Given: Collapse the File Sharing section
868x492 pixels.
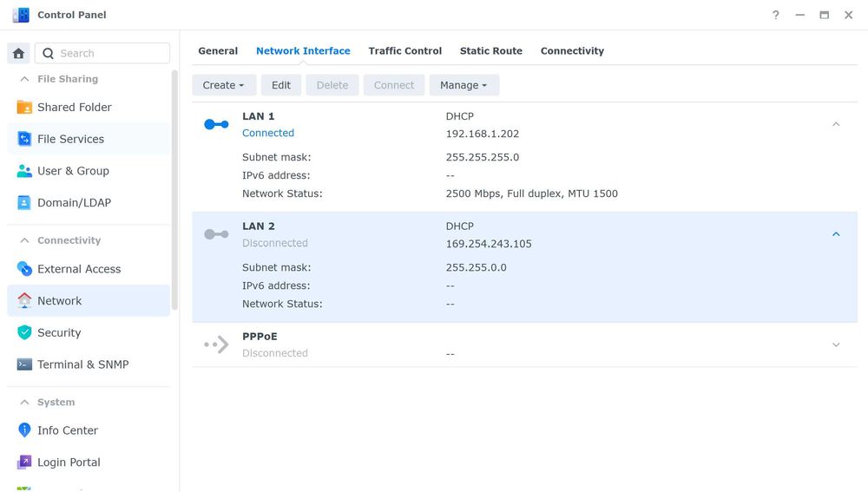Looking at the screenshot, I should pyautogui.click(x=24, y=79).
